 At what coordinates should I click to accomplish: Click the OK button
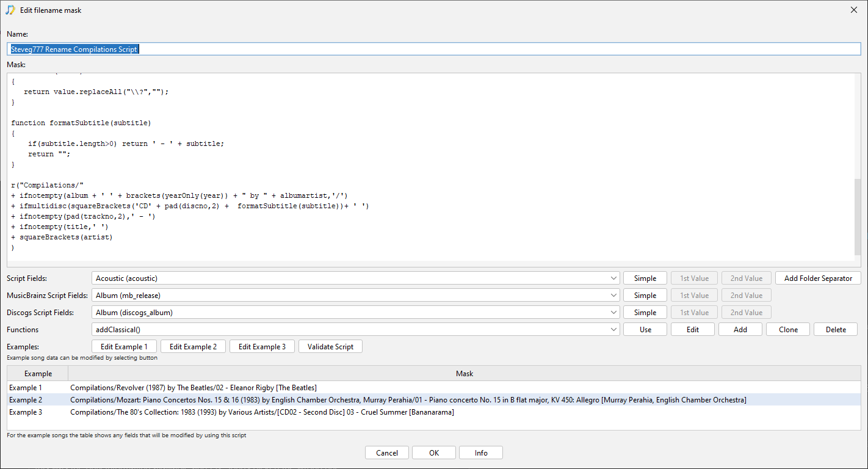coord(434,453)
